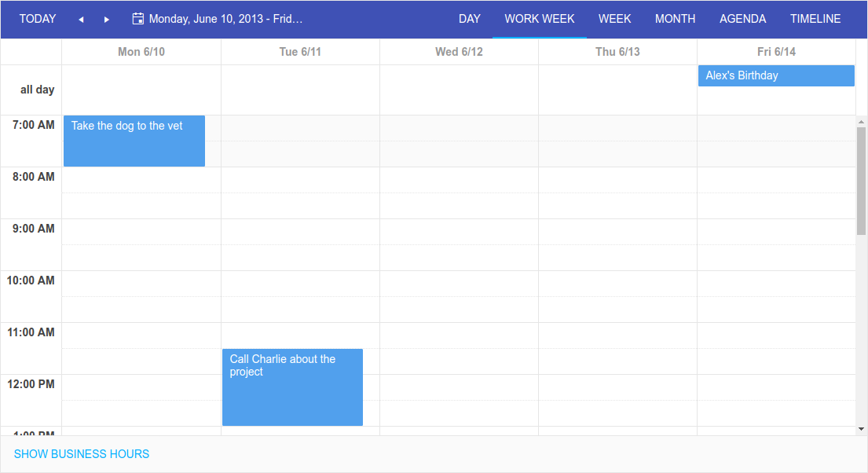Switch to Week view
868x473 pixels.
click(614, 19)
